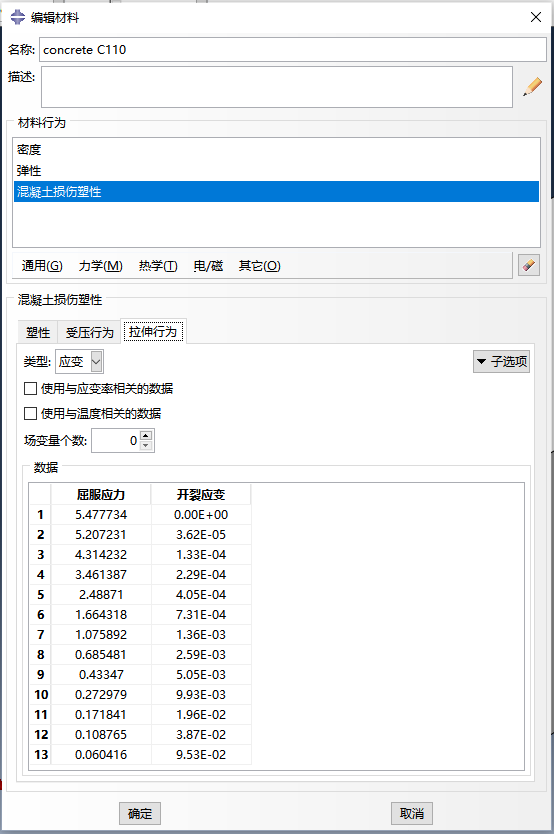
Task: Click cell 5.05E-03
Action: (x=201, y=674)
